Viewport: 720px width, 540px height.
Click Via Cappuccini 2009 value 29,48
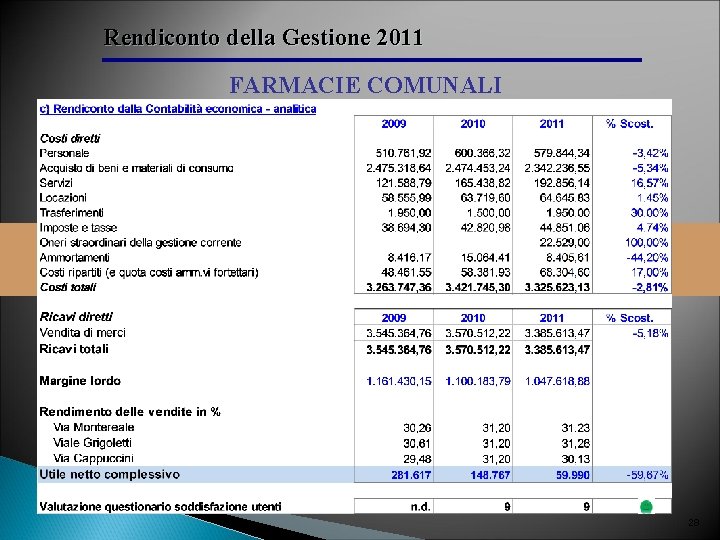(417, 459)
